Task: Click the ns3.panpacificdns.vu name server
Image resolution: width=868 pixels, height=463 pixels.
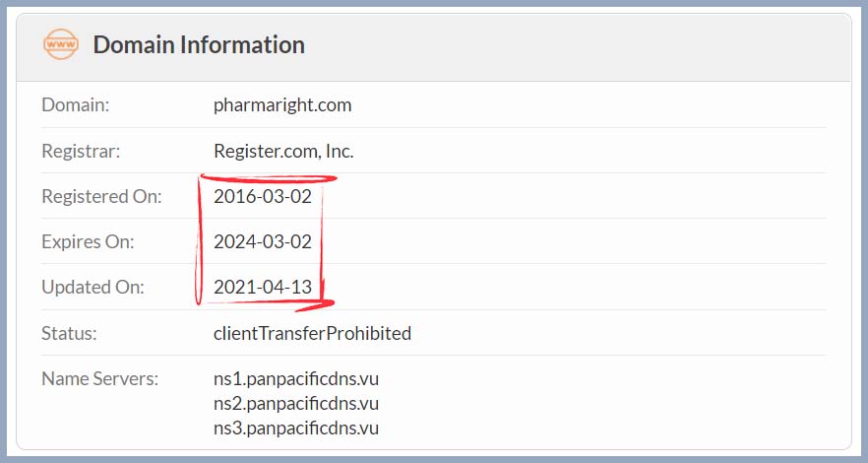Action: point(296,428)
